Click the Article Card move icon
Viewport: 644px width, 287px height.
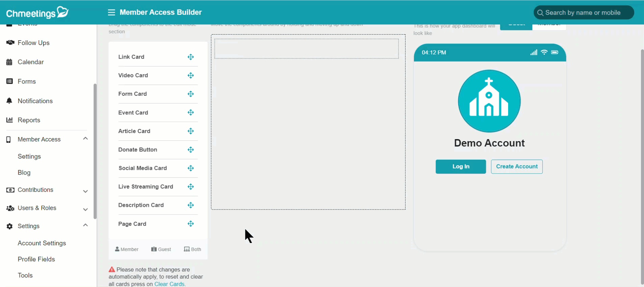[191, 131]
